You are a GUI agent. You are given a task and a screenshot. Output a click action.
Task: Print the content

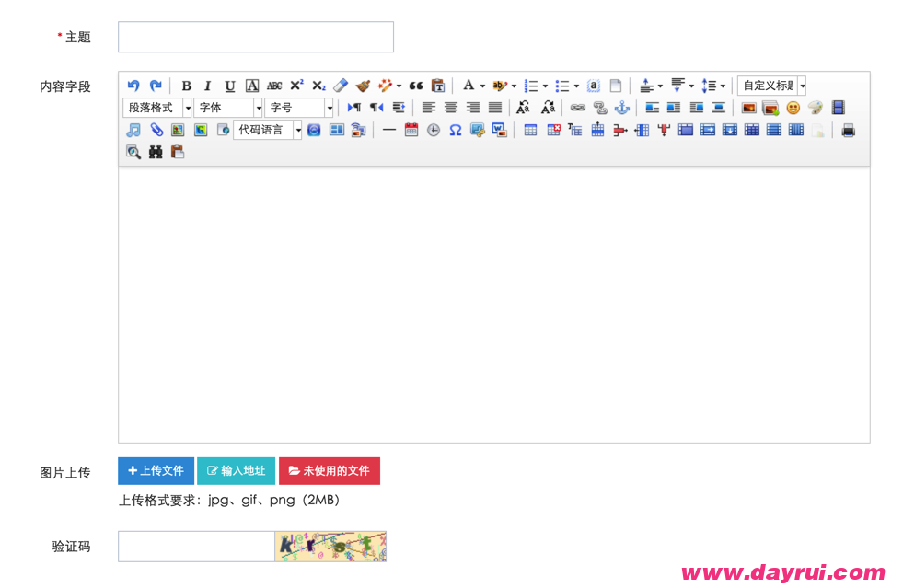[848, 130]
